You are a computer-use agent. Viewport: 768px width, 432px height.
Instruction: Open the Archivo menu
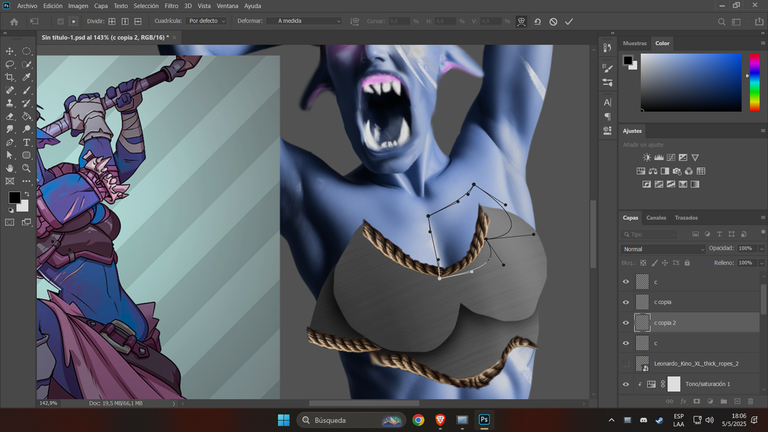[x=27, y=6]
